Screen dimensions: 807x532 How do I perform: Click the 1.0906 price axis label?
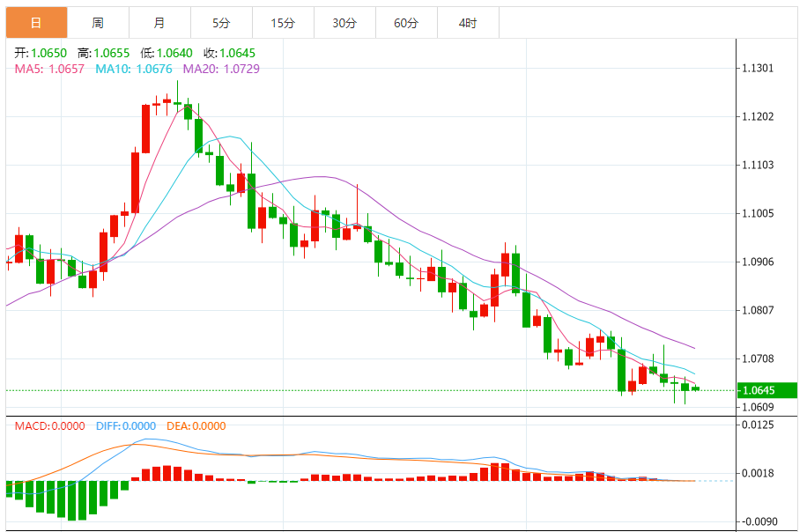758,262
